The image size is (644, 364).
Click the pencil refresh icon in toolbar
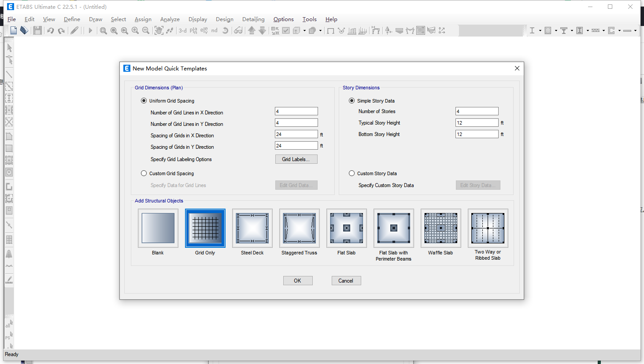pyautogui.click(x=74, y=30)
